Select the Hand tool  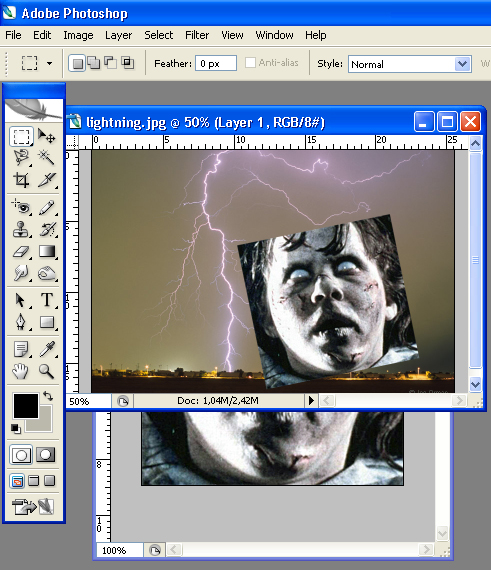(x=21, y=371)
